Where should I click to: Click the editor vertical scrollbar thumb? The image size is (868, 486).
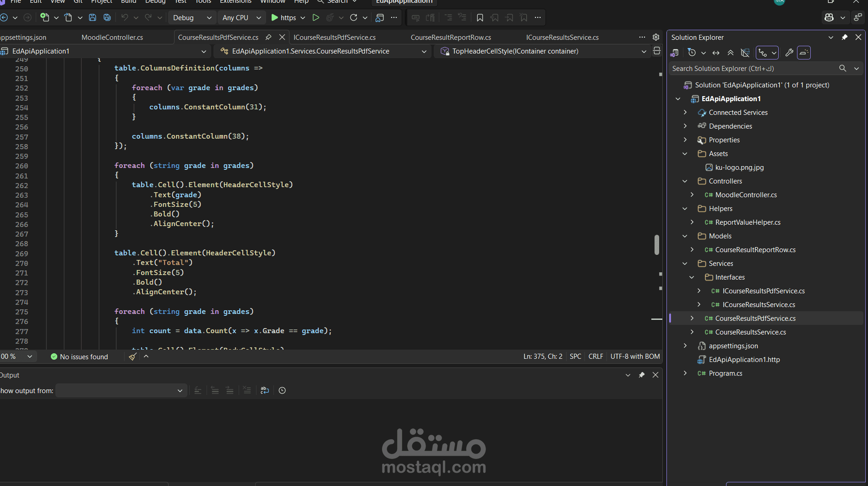click(657, 245)
